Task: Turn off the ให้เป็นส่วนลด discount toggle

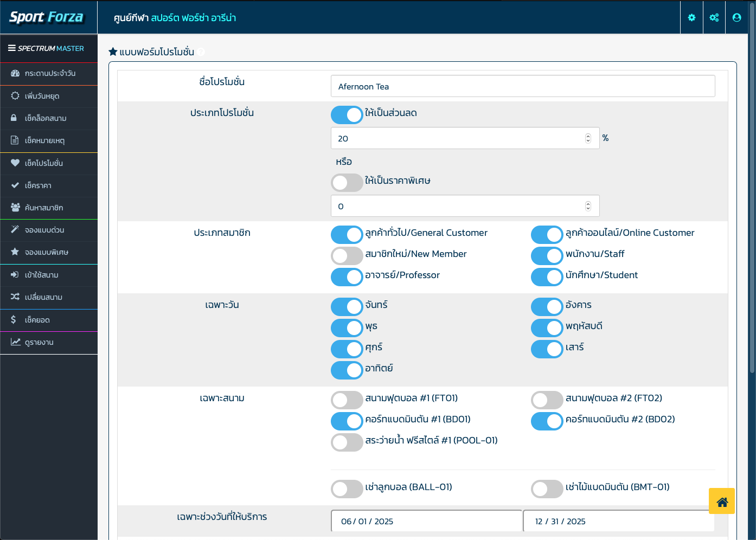Action: click(347, 115)
